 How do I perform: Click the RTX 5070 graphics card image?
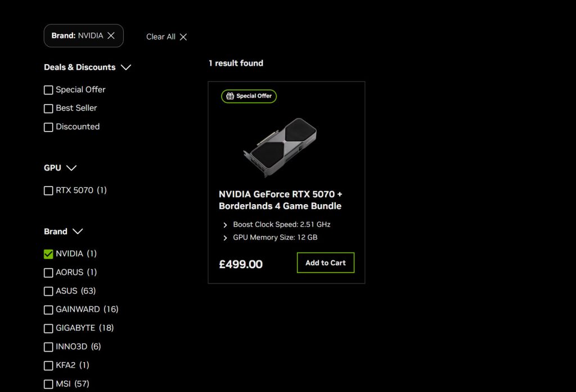pos(280,147)
